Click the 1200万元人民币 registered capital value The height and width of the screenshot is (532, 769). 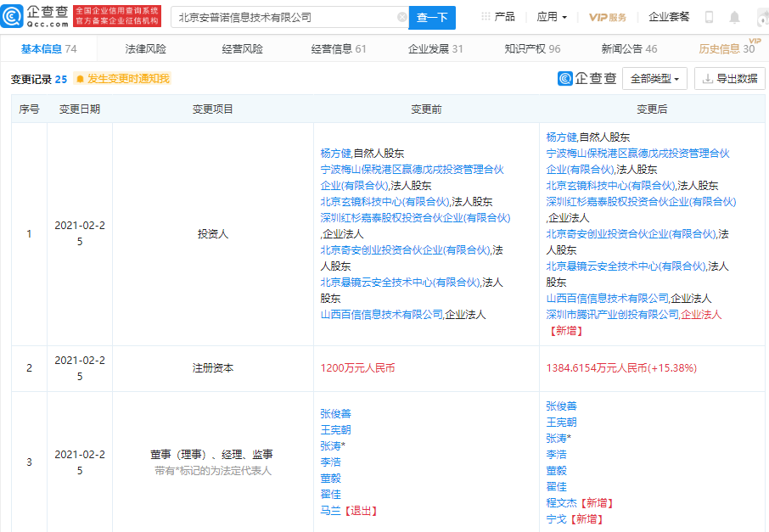(x=357, y=368)
